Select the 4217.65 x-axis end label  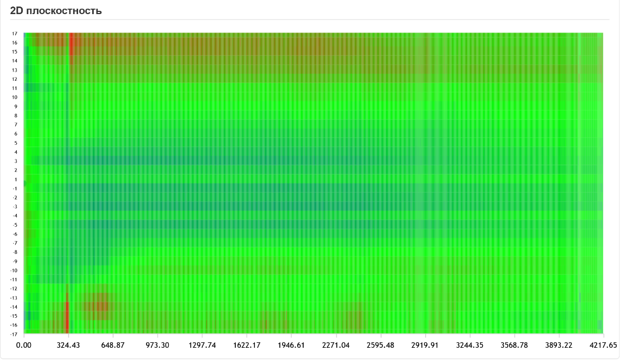(603, 344)
